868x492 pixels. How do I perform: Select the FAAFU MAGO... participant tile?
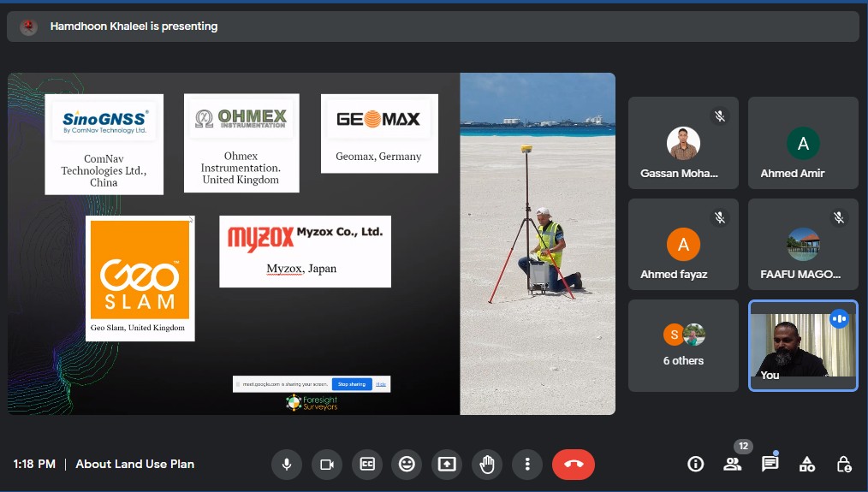[803, 244]
